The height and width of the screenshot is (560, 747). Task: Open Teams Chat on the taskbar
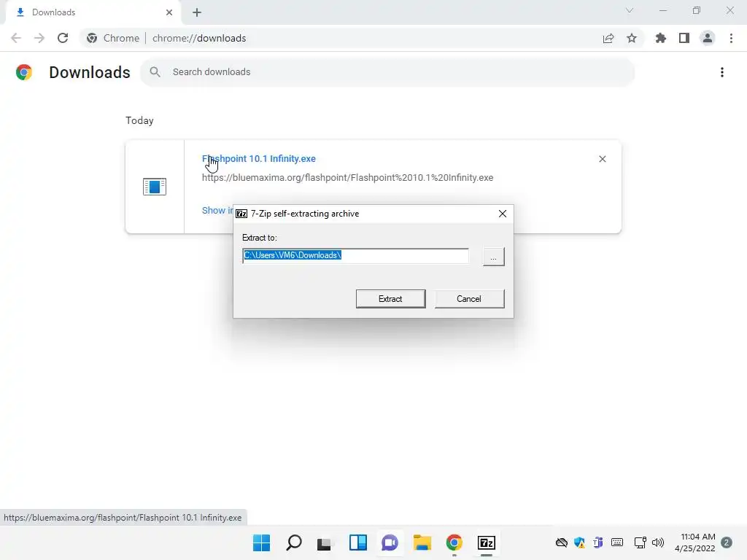[x=390, y=542]
